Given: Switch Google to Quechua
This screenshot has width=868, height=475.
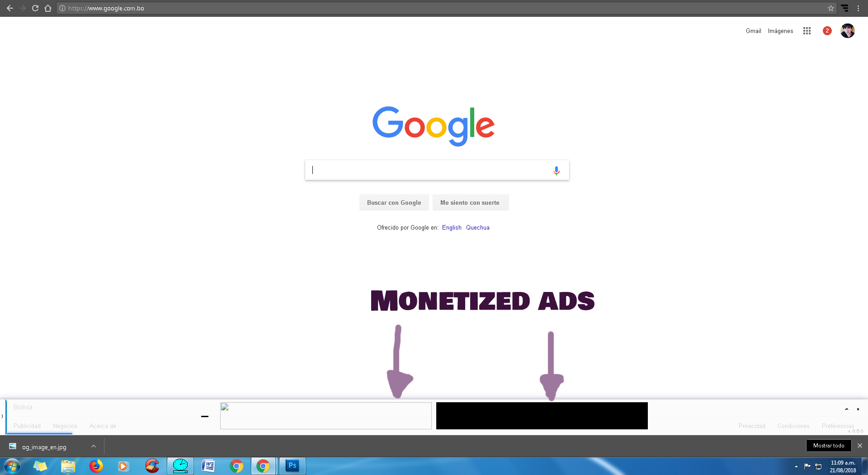Looking at the screenshot, I should click(x=478, y=227).
